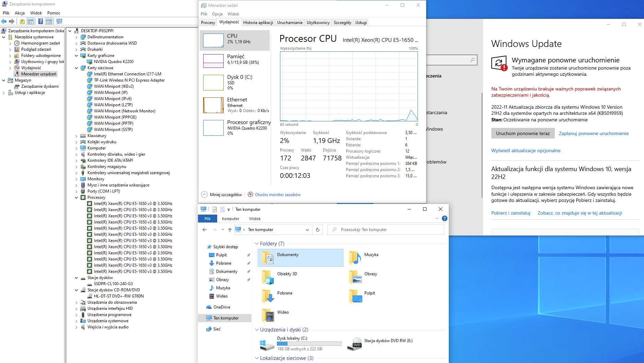Open the Explorer address bar dropdown arrow
This screenshot has height=363, width=644.
pos(307,230)
